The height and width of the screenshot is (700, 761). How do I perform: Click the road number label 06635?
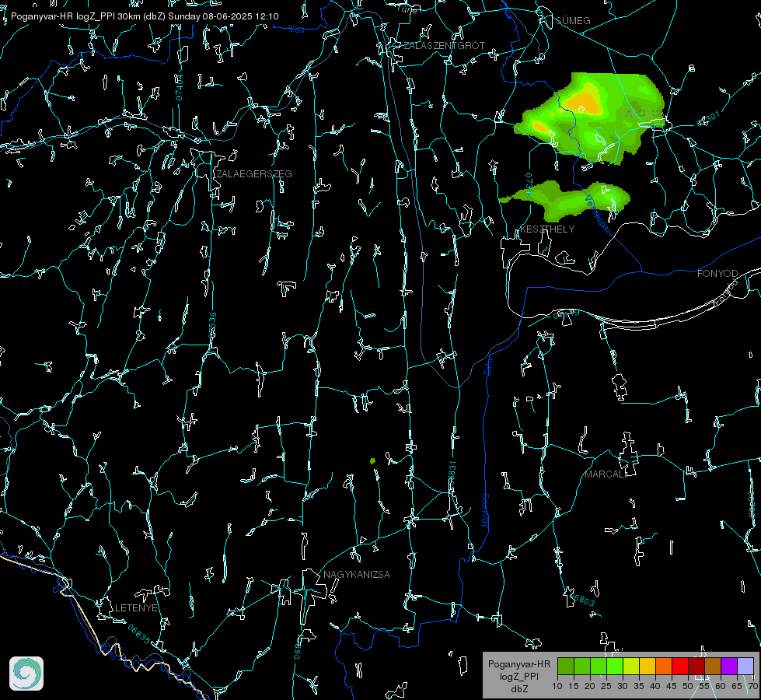139,634
